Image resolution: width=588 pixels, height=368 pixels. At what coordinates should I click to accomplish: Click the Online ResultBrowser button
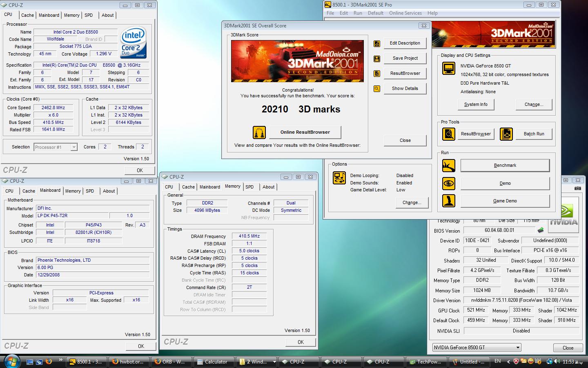(305, 132)
